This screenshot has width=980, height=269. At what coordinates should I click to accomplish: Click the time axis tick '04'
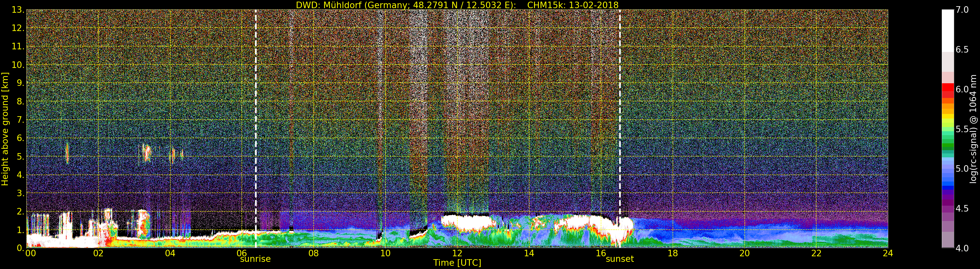[170, 253]
